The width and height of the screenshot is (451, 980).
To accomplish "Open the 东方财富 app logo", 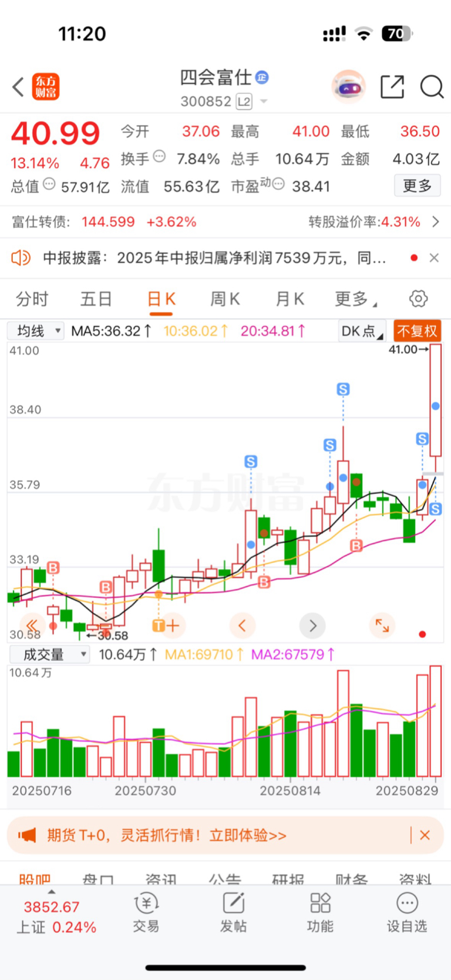I will pos(46,87).
